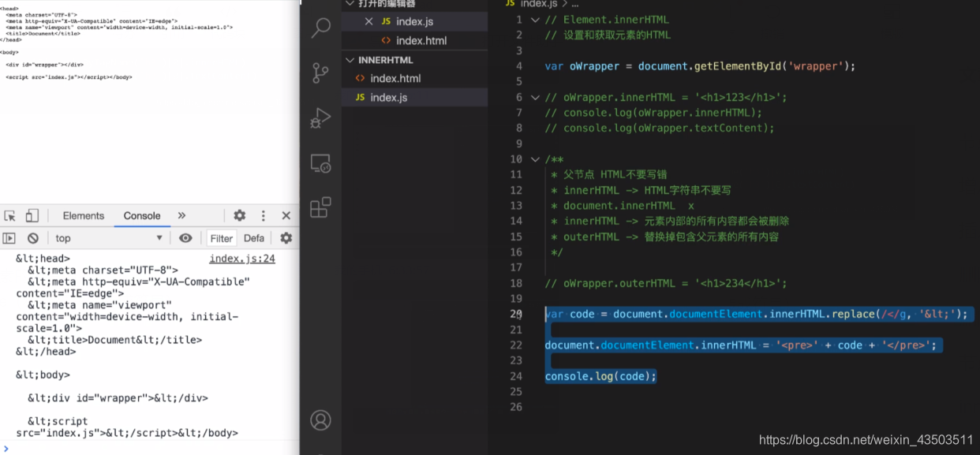980x455 pixels.
Task: Fold the commented code at line 6
Action: click(535, 97)
